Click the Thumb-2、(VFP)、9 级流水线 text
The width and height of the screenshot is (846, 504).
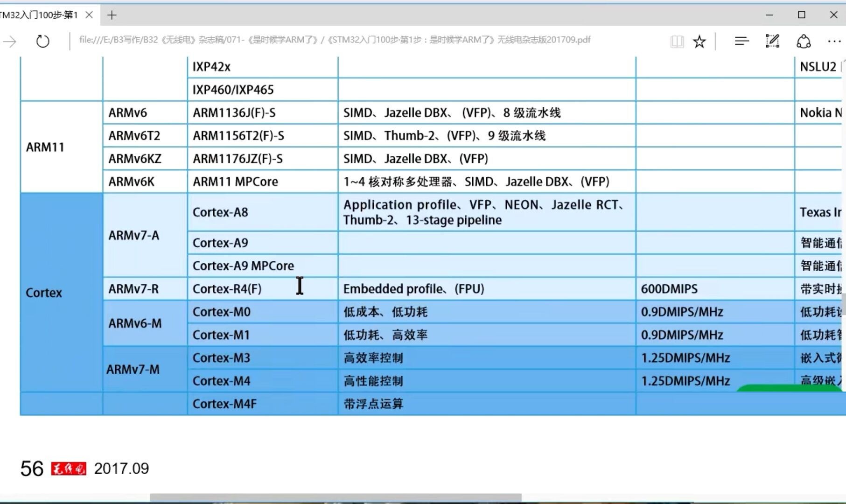coord(465,136)
